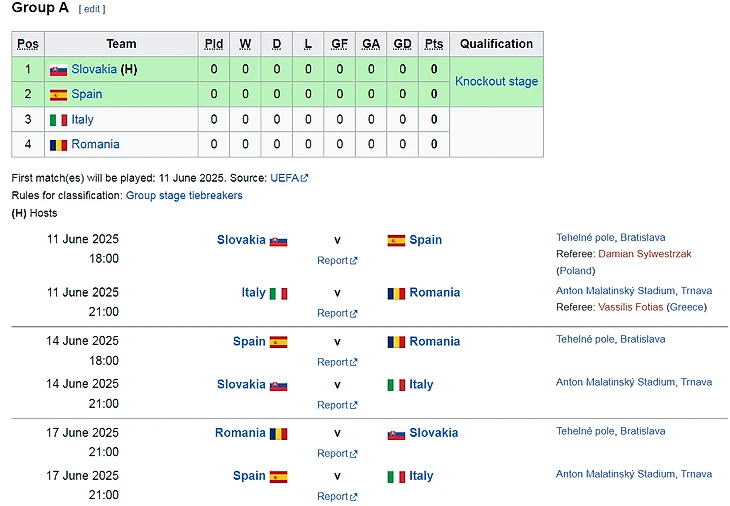Viewport: 730px width, 506px height.
Task: Open the Poland referee nationality link
Action: click(x=575, y=270)
